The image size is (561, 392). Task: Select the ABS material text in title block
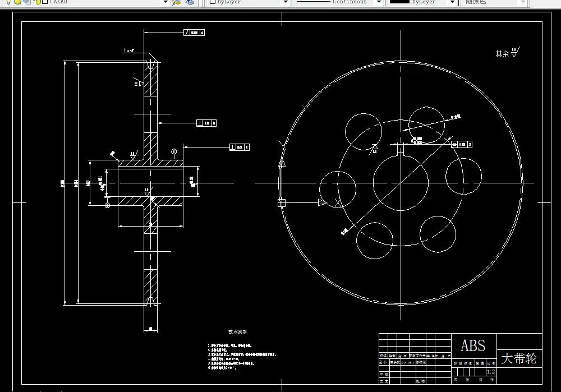(473, 345)
